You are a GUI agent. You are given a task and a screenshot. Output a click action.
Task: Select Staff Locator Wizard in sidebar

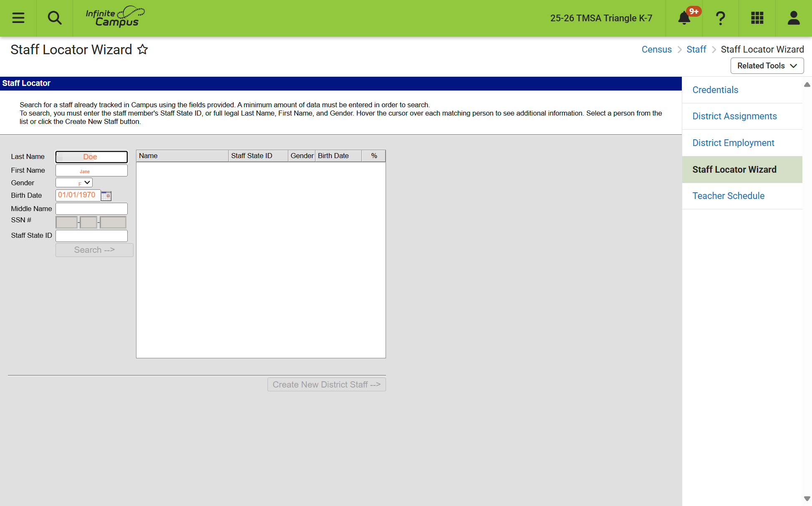click(x=742, y=169)
